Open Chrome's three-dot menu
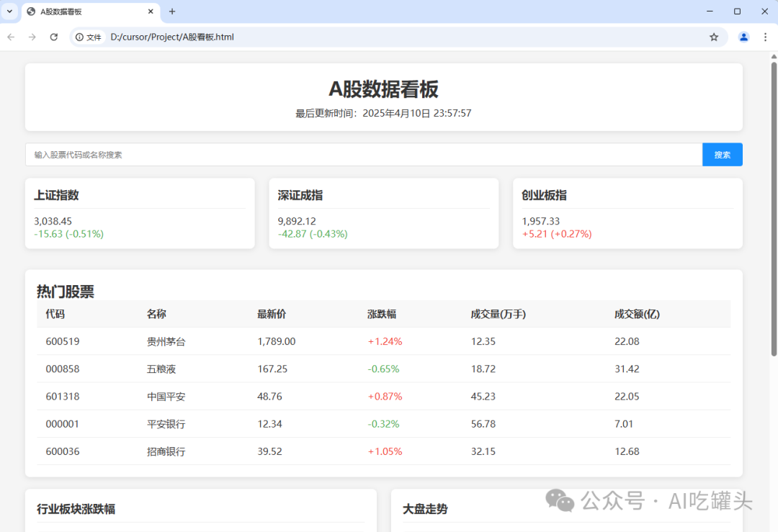Screen dimensions: 778x532 765,37
